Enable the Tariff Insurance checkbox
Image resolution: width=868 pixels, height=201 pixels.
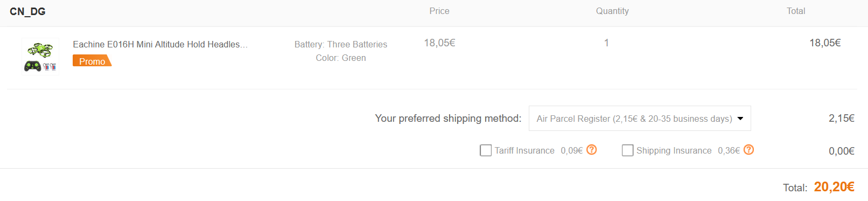coord(486,150)
